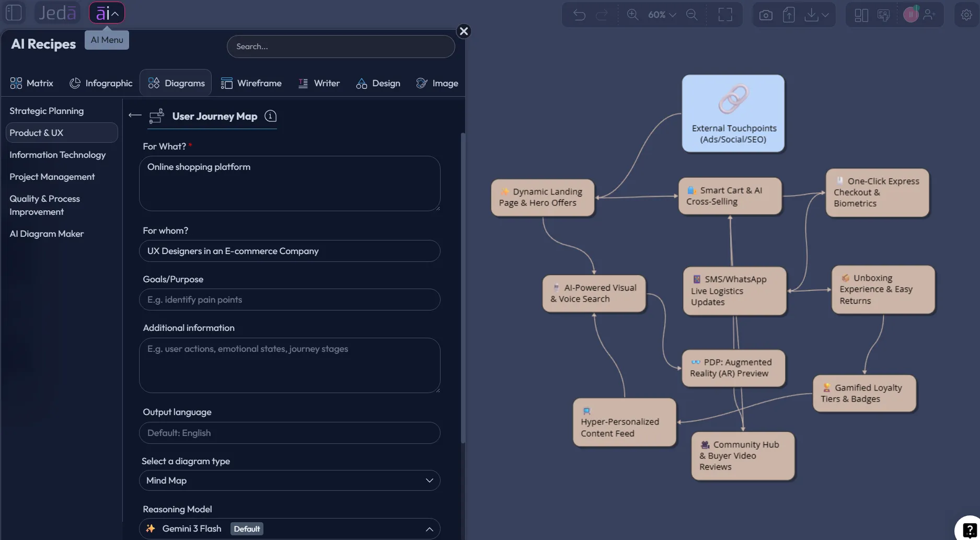The height and width of the screenshot is (540, 980).
Task: Switch to the Infographic tab
Action: (101, 83)
